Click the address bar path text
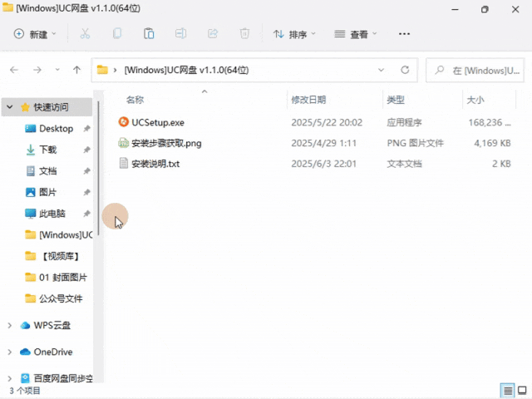Screen dimensions: 532x399 tap(186, 70)
